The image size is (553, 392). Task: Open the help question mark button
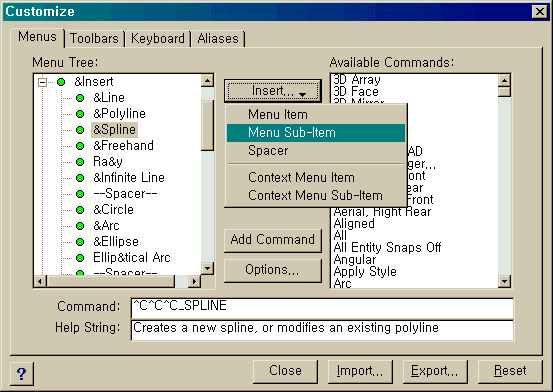(22, 374)
